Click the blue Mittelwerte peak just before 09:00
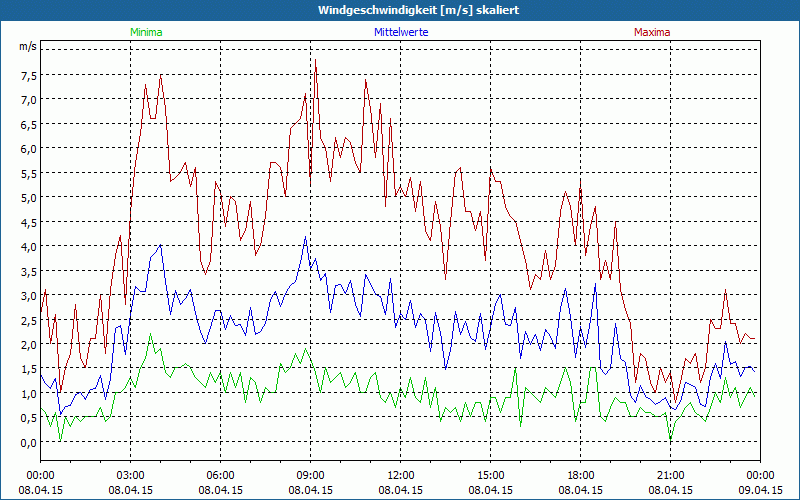This screenshot has height=500, width=800. pyautogui.click(x=306, y=237)
